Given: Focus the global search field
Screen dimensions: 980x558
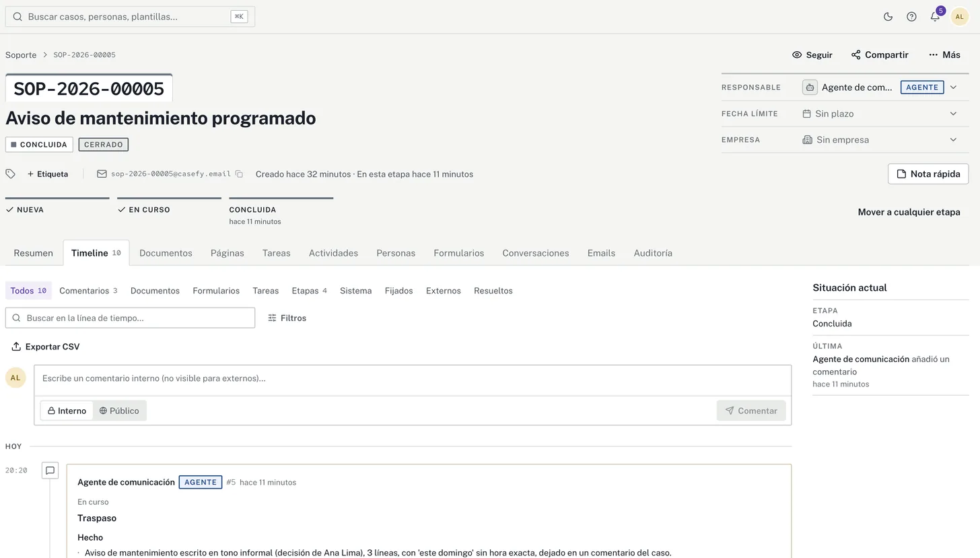Looking at the screenshot, I should [x=130, y=17].
